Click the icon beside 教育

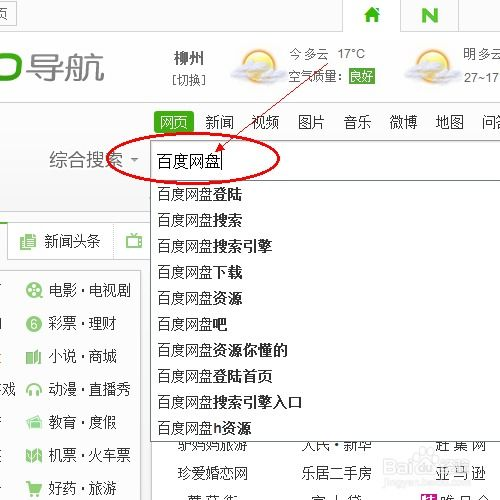[34, 423]
